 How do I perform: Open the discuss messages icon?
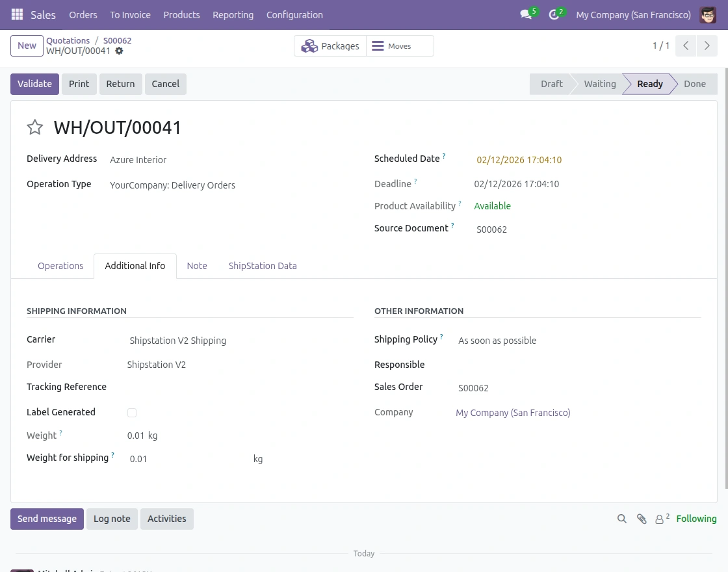click(x=526, y=14)
